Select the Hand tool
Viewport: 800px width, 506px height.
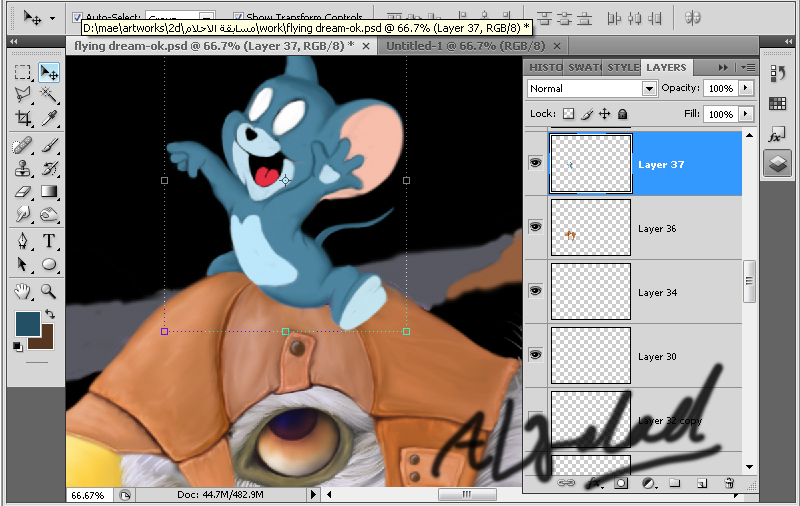pyautogui.click(x=22, y=291)
